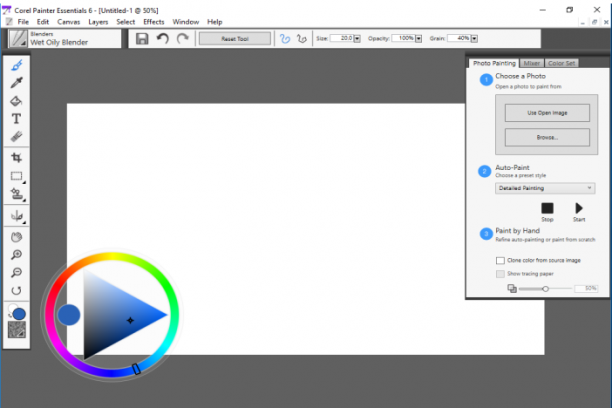Enable Clone color from source image
The image size is (612, 408).
[500, 260]
